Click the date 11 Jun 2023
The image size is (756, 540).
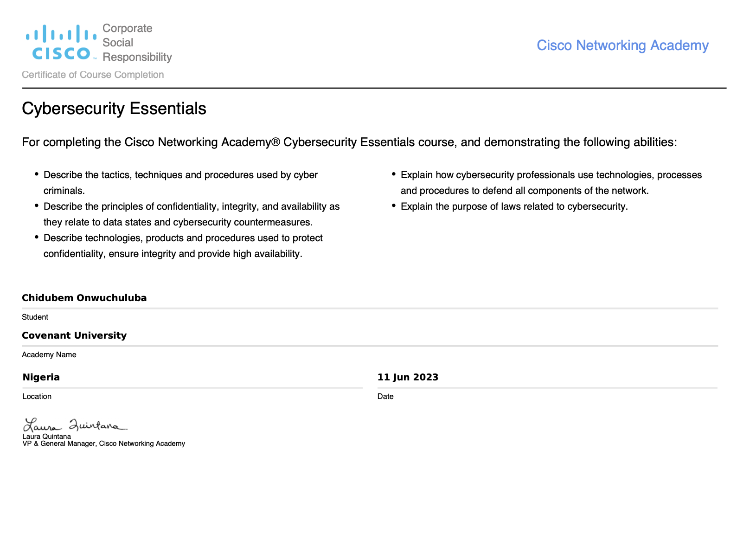click(x=408, y=377)
